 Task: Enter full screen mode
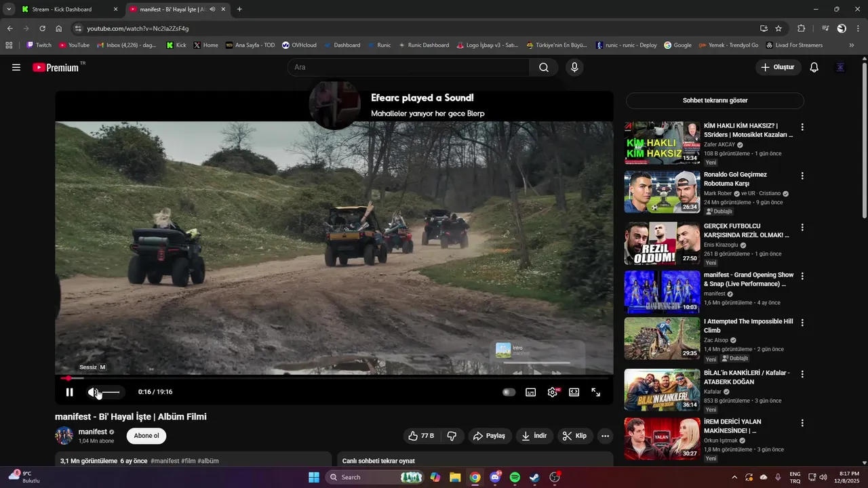(596, 392)
